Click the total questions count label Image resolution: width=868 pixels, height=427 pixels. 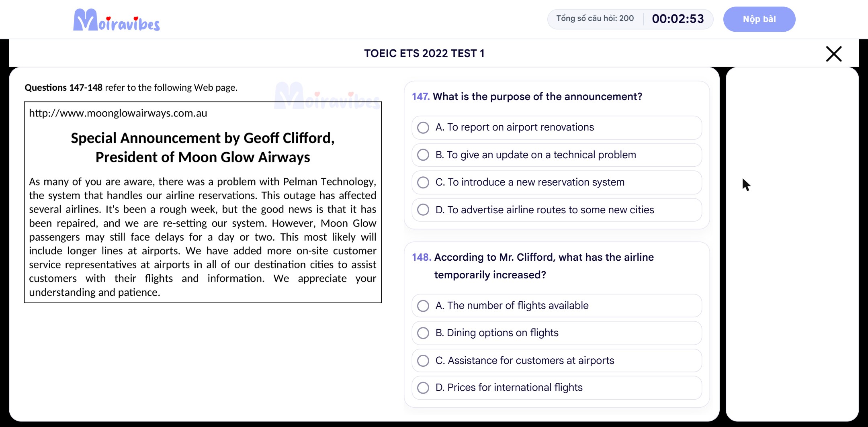tap(595, 18)
